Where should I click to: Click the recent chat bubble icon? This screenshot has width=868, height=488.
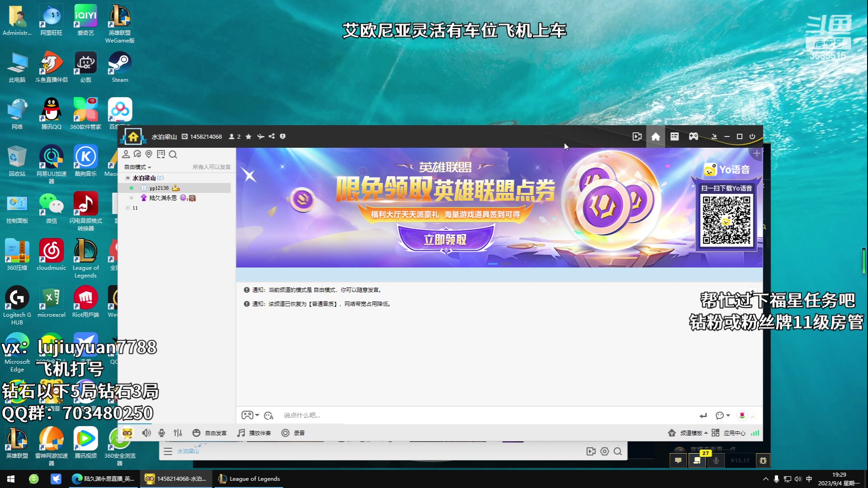137,155
